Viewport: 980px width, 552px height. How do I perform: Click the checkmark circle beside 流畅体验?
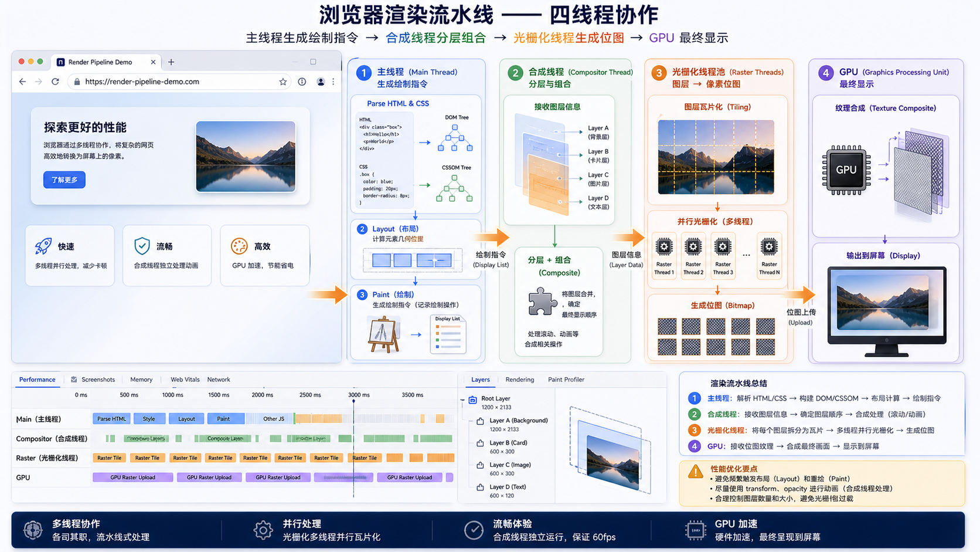[x=474, y=530]
